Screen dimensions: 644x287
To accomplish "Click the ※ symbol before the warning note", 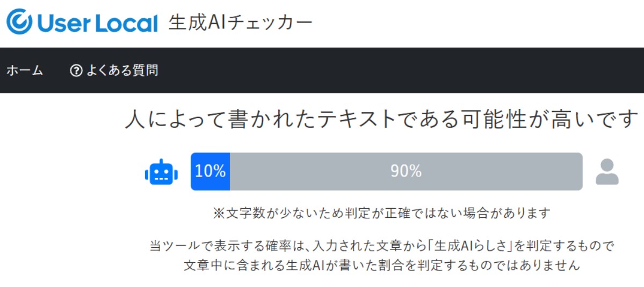I will coord(218,214).
